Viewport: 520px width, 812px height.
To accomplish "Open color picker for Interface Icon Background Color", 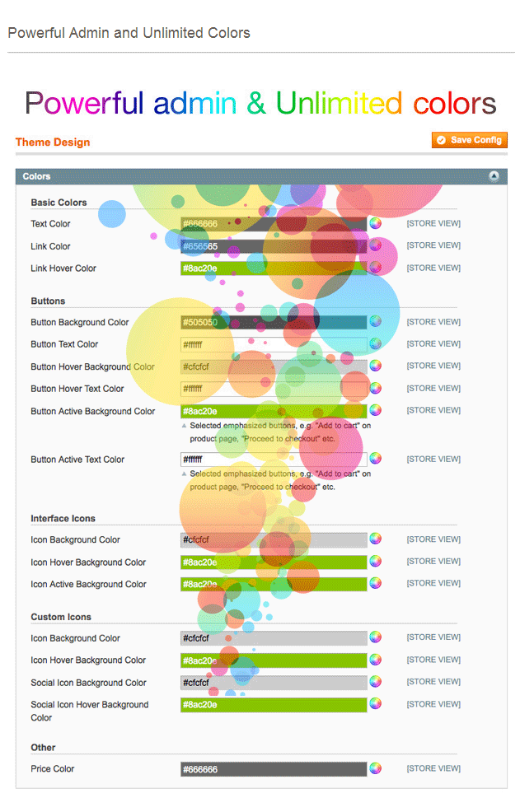I will [x=375, y=539].
